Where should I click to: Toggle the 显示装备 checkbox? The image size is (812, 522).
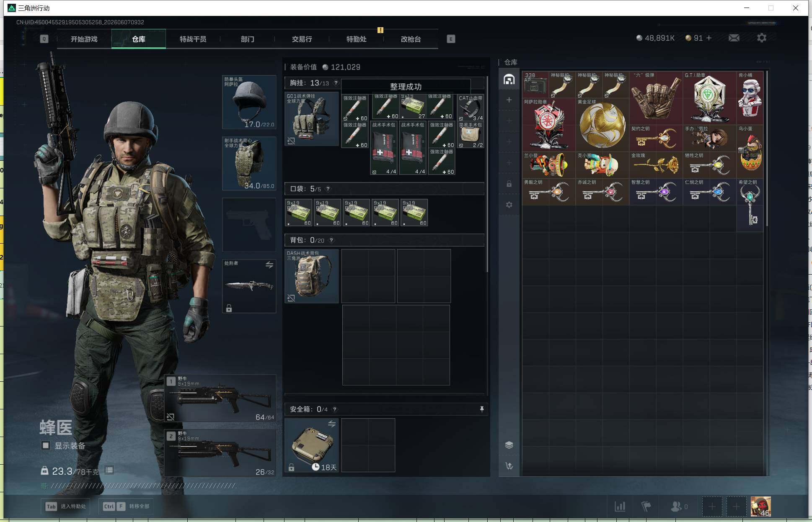(46, 445)
